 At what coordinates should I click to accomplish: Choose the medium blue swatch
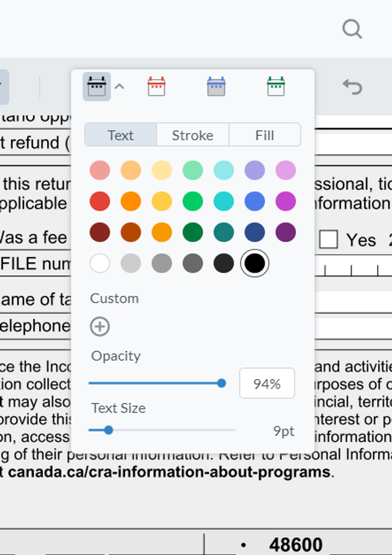pyautogui.click(x=255, y=202)
